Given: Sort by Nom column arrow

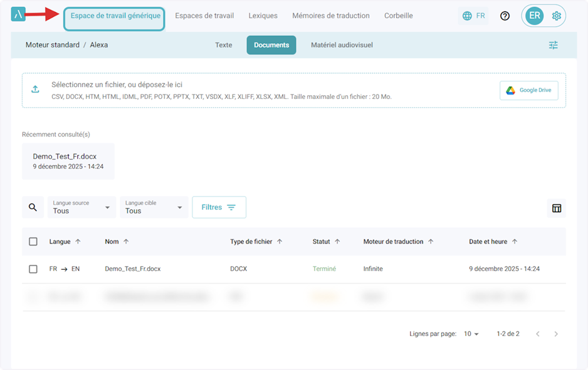Looking at the screenshot, I should (x=126, y=242).
